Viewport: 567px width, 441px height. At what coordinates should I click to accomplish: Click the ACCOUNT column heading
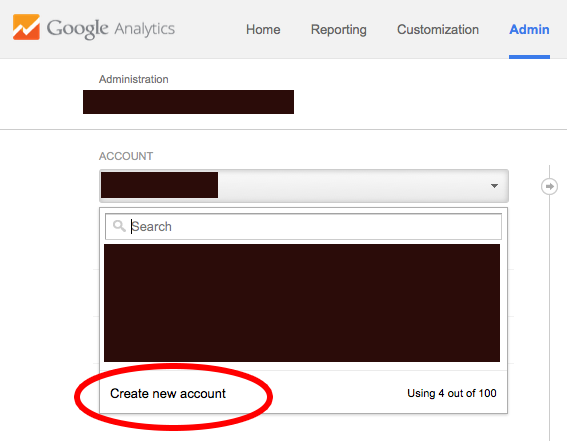coord(126,156)
